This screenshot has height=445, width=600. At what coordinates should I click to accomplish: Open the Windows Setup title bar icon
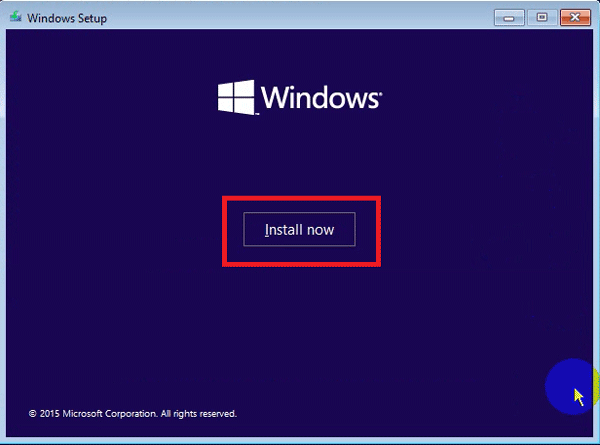[x=14, y=18]
